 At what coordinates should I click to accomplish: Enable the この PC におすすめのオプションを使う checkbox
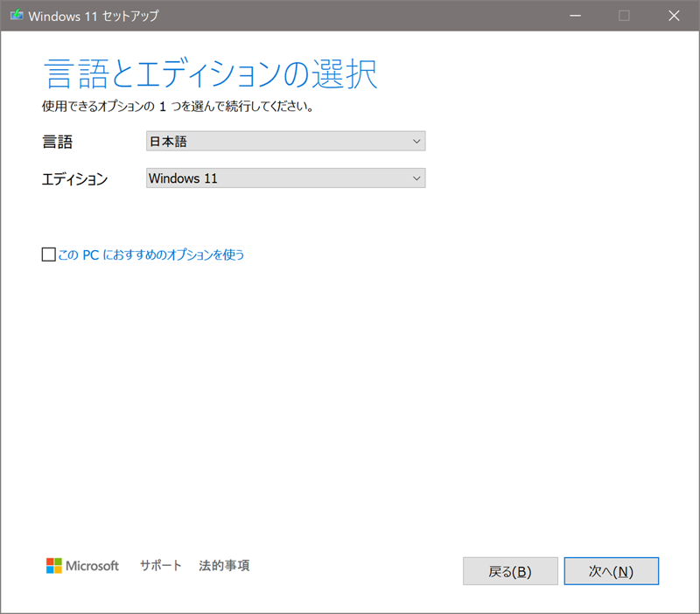click(x=48, y=255)
